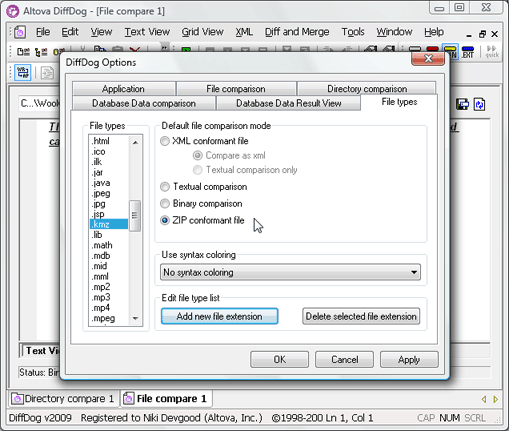Open the Edit menu

tap(70, 32)
